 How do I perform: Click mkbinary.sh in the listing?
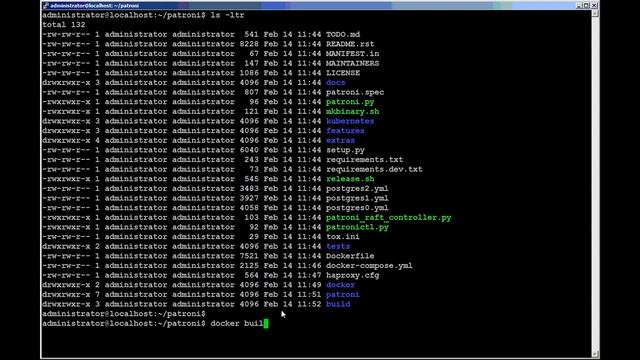pos(352,112)
